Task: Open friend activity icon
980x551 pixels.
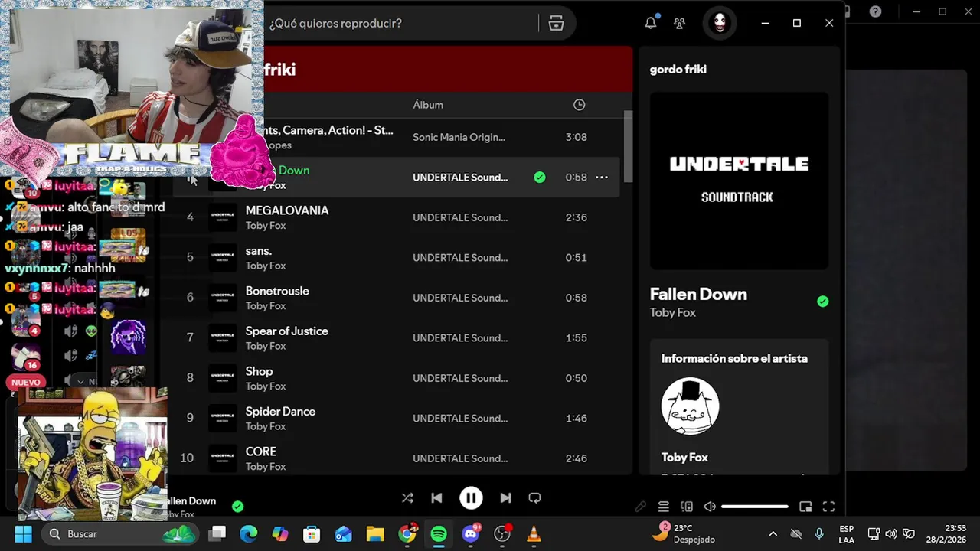Action: pos(679,23)
